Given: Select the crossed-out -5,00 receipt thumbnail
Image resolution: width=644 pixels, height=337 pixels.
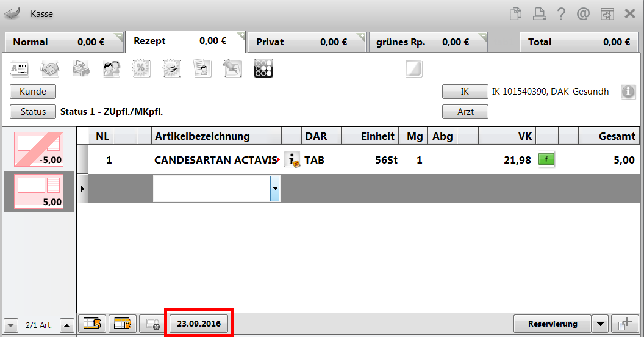Looking at the screenshot, I should click(x=39, y=149).
